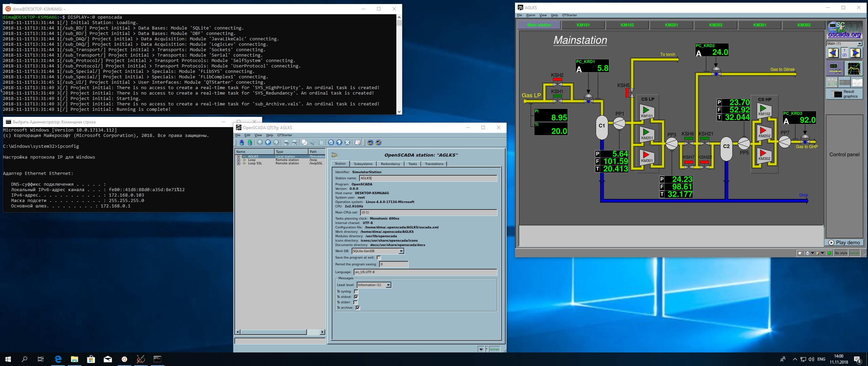
Task: Click the Load from DB toolbar icon
Action: pos(241,143)
